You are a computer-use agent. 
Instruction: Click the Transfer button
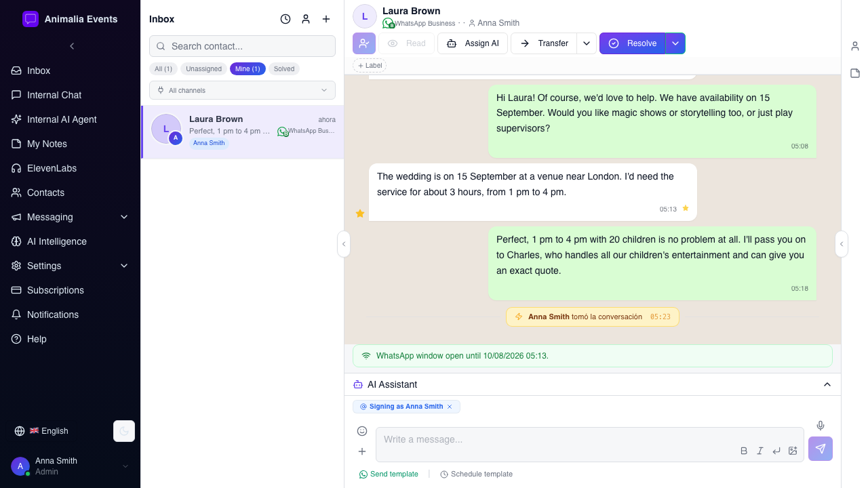pos(544,43)
